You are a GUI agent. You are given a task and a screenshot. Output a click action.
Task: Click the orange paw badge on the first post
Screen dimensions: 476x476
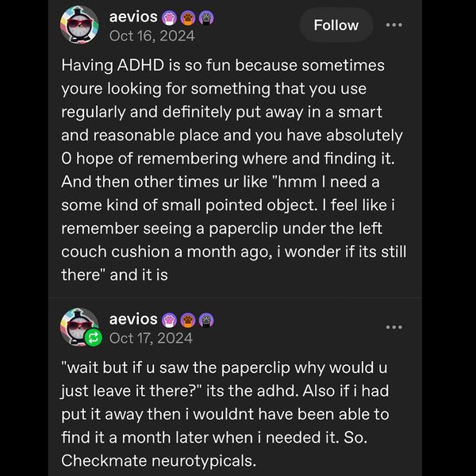click(186, 17)
